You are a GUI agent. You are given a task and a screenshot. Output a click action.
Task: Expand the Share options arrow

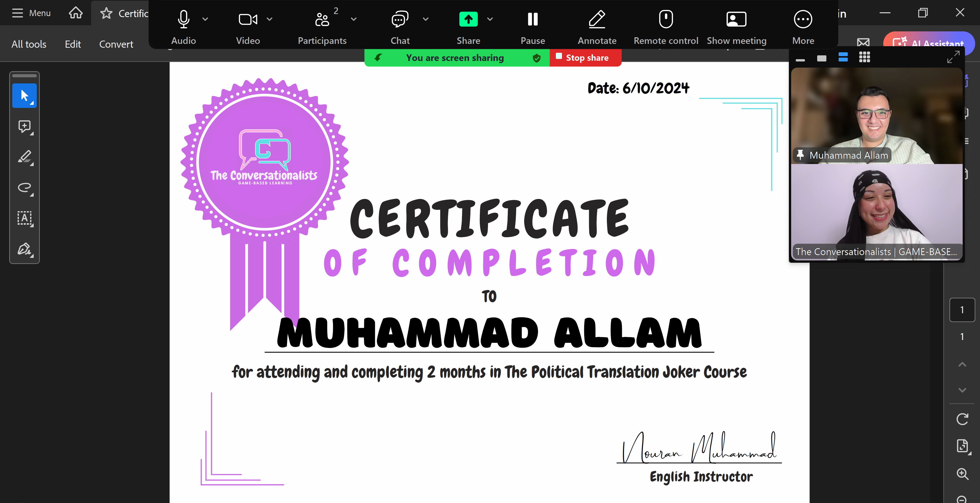coord(490,19)
